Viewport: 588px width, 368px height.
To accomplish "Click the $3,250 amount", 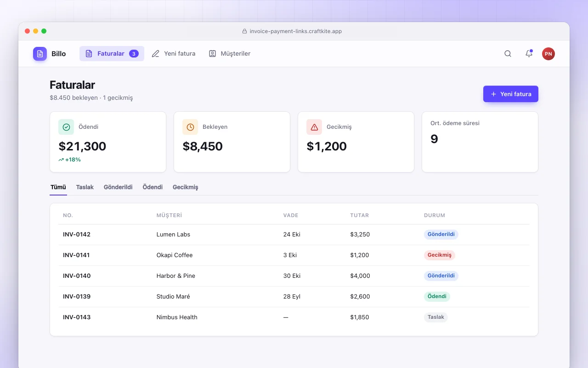I will [360, 235].
